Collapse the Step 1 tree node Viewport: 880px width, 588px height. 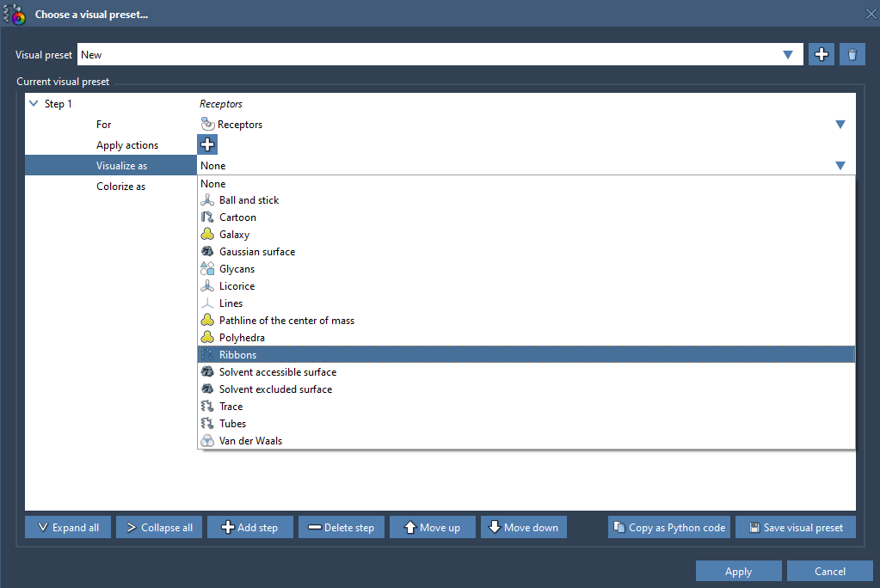tap(34, 104)
